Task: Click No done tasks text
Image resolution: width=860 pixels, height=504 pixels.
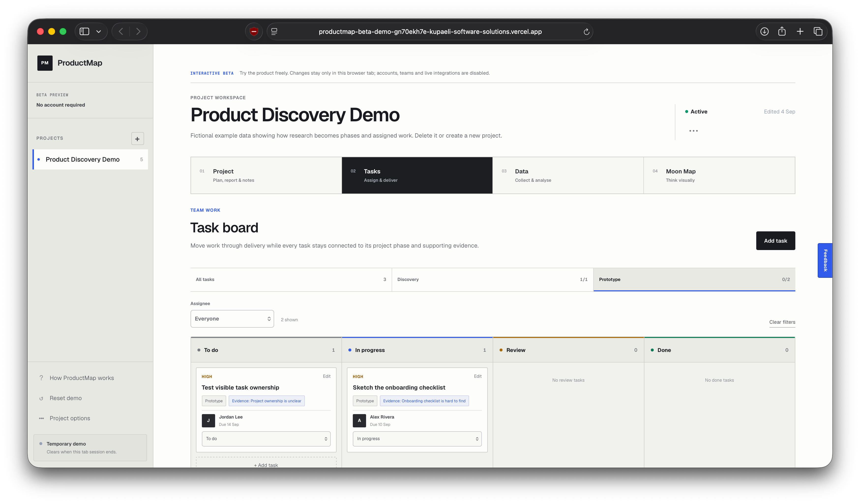Action: click(719, 380)
